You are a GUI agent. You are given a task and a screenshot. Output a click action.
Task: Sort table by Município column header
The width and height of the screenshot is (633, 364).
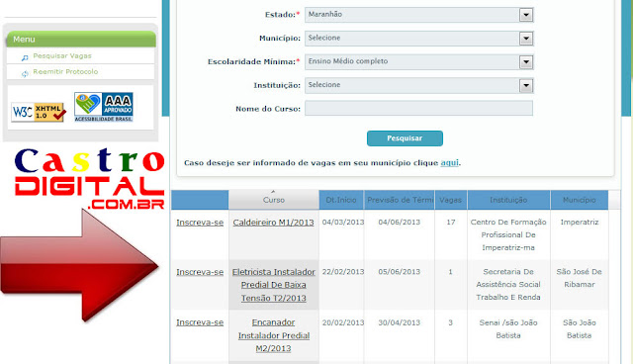pyautogui.click(x=580, y=200)
